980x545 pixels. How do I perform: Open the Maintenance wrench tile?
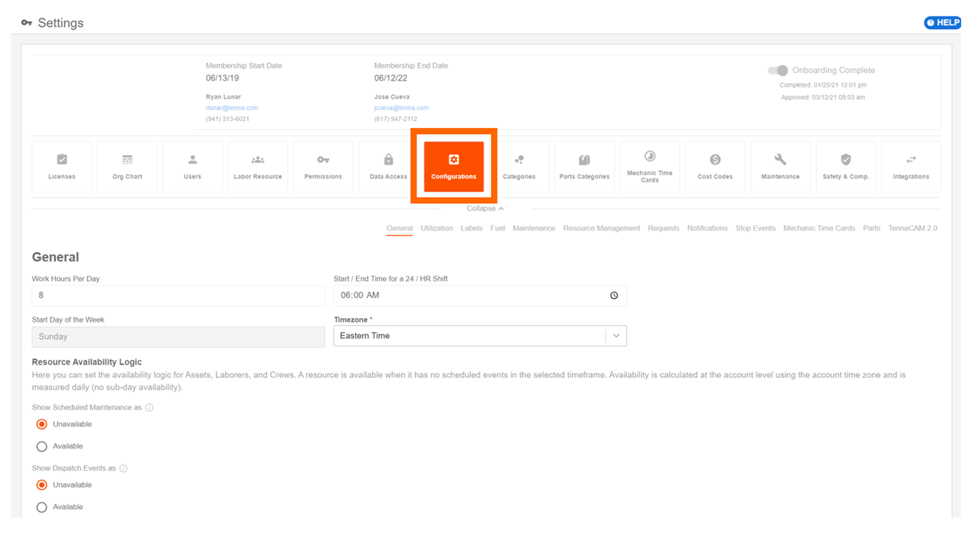point(780,166)
